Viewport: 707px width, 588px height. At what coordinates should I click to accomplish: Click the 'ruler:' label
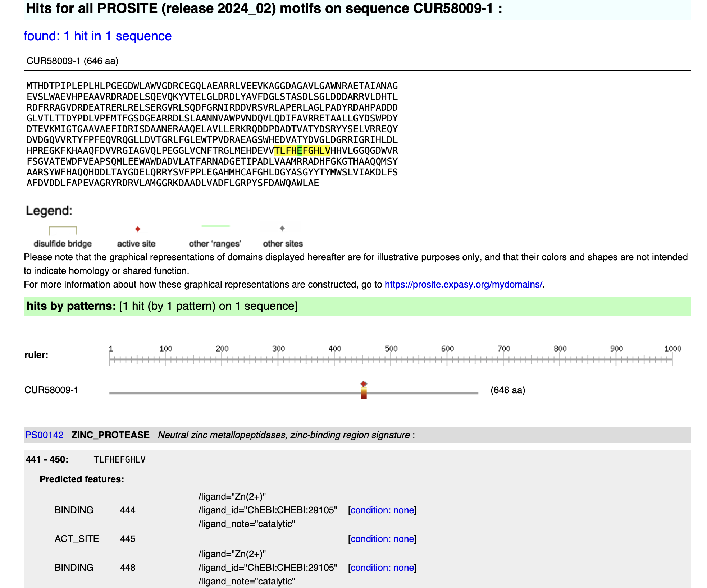36,355
